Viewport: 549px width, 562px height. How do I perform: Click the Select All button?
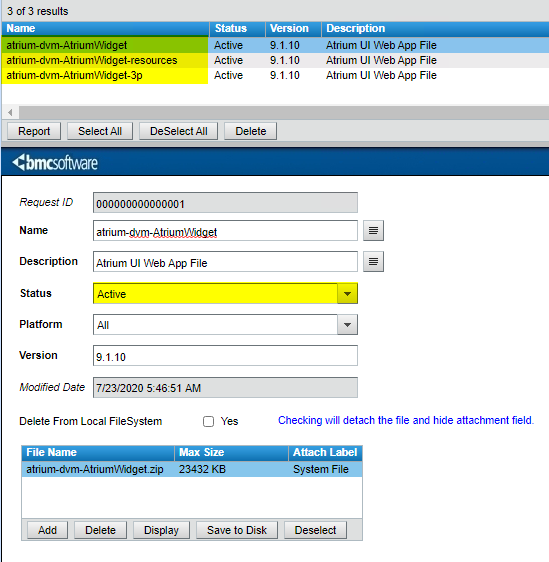point(100,131)
